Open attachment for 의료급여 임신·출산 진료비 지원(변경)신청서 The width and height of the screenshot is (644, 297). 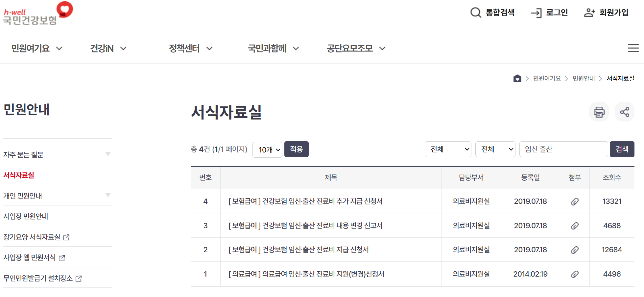click(x=574, y=274)
